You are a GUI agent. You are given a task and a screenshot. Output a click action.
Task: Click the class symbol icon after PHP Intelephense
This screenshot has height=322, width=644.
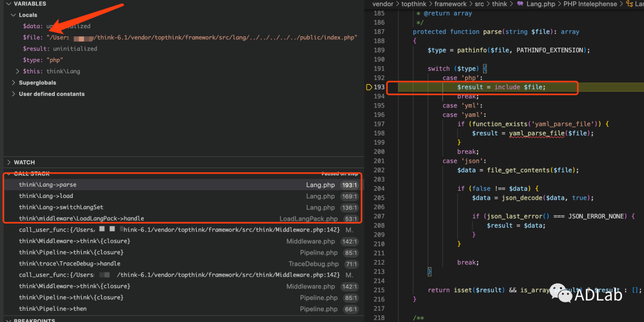click(x=639, y=4)
